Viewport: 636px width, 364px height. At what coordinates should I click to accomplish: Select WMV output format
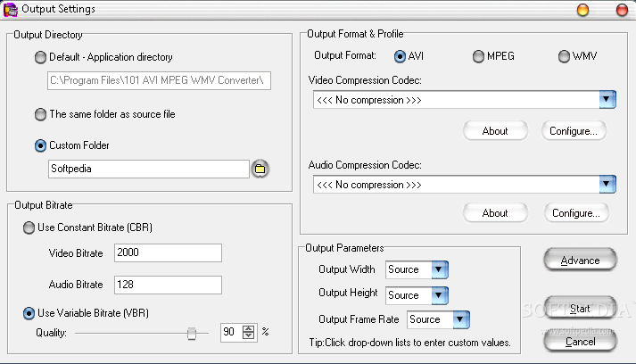[x=564, y=56]
